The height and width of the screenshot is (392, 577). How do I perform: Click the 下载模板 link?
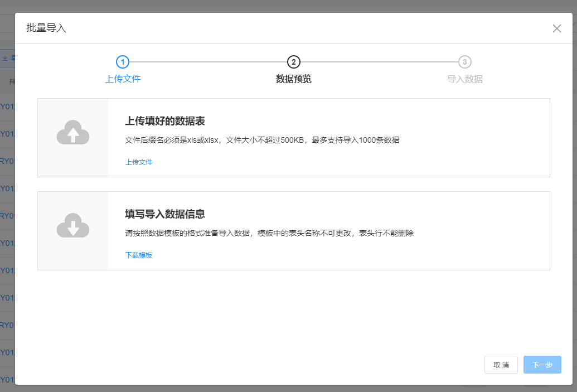[139, 255]
